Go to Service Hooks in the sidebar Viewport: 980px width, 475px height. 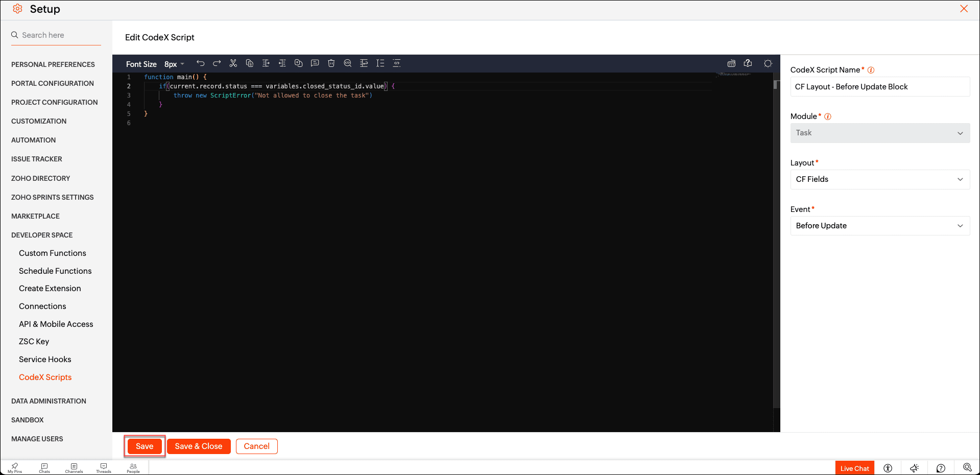(x=45, y=360)
